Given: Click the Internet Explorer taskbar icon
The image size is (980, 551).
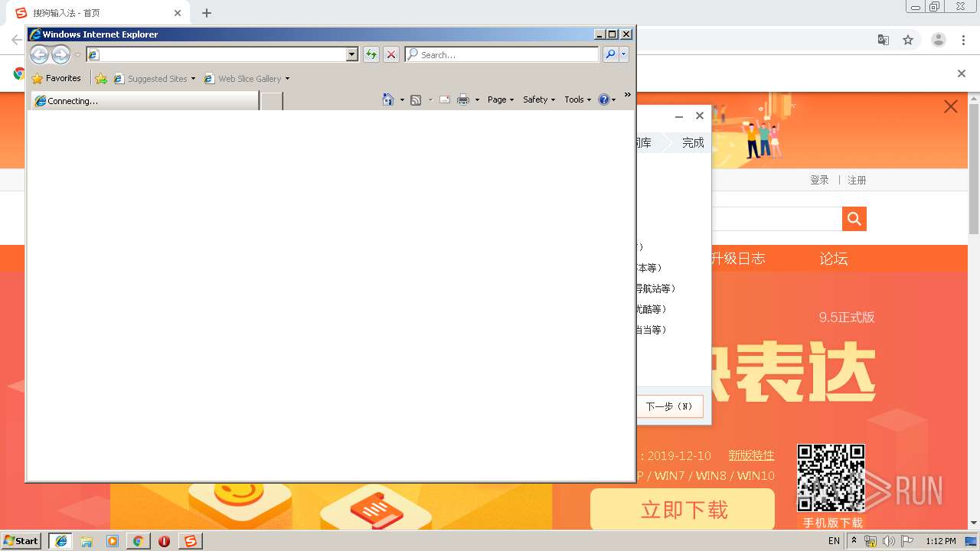Looking at the screenshot, I should coord(60,540).
